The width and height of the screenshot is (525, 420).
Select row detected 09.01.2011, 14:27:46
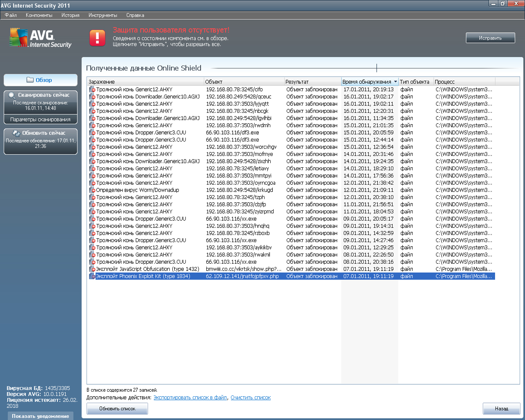[291, 240]
